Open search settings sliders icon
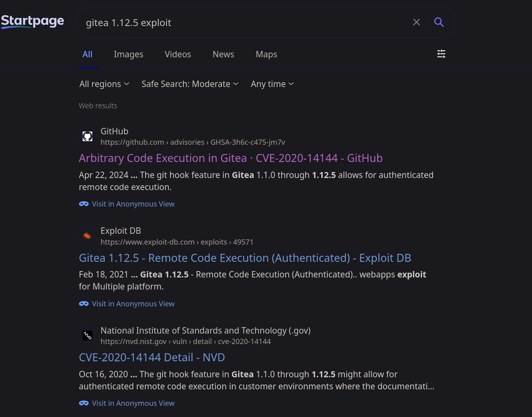Screen dimensions: 532x417 pos(441,54)
